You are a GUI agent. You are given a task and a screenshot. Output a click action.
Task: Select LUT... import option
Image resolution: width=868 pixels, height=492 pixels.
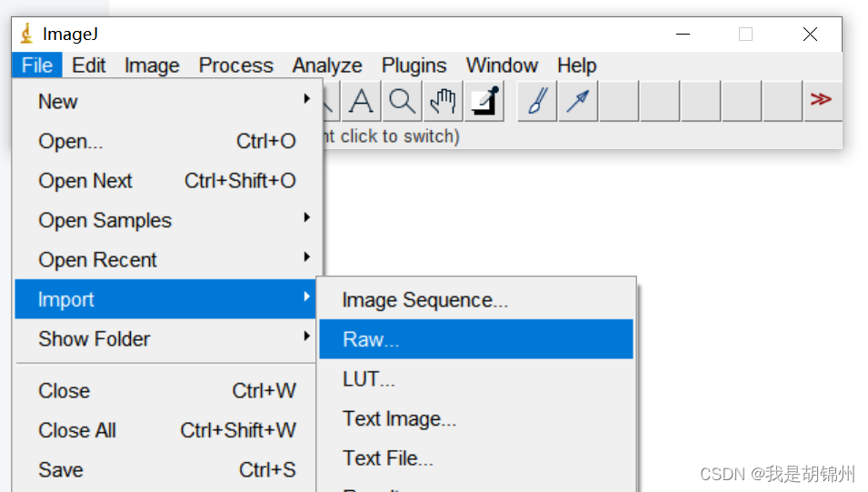[x=476, y=379]
